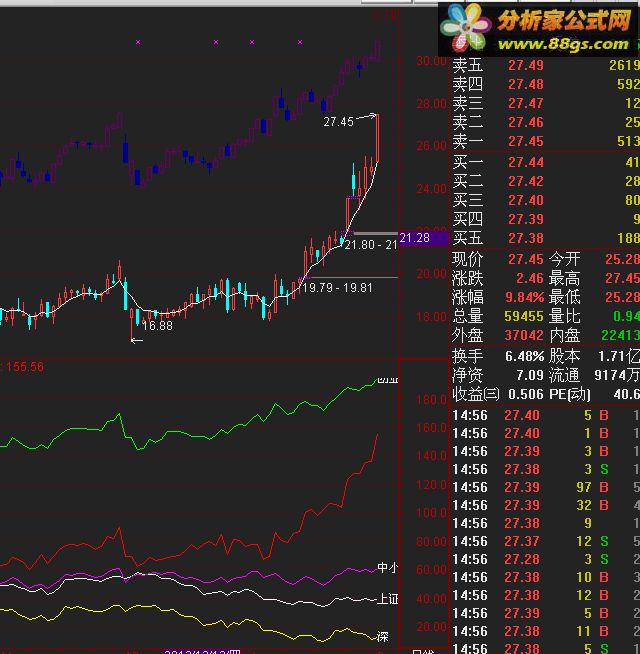Click the 净资 value 7.09

pos(530,375)
